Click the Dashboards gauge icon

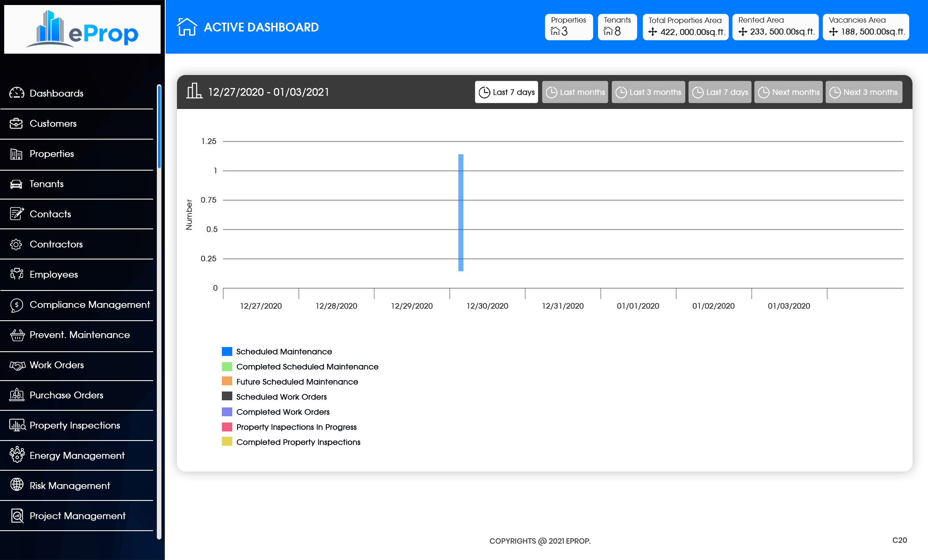(16, 93)
